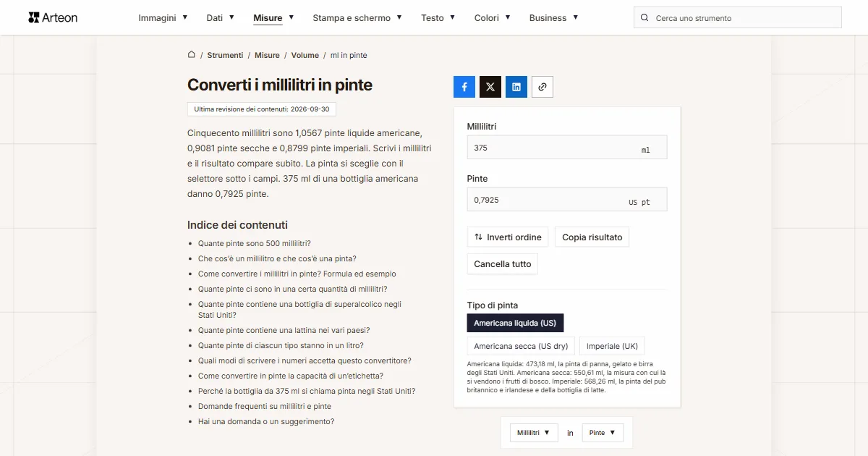868x456 pixels.
Task: Open 'Come convertire i millilitri in pinte?' link
Action: [297, 274]
